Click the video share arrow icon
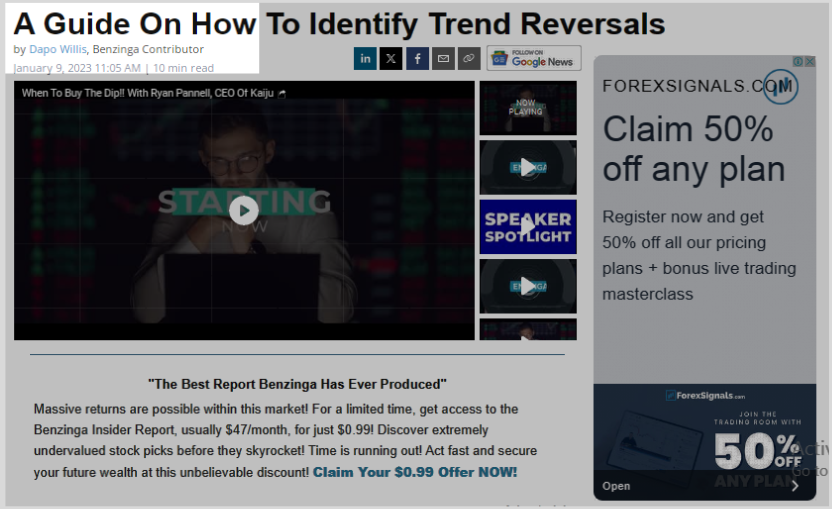The height and width of the screenshot is (509, 832). 282,94
